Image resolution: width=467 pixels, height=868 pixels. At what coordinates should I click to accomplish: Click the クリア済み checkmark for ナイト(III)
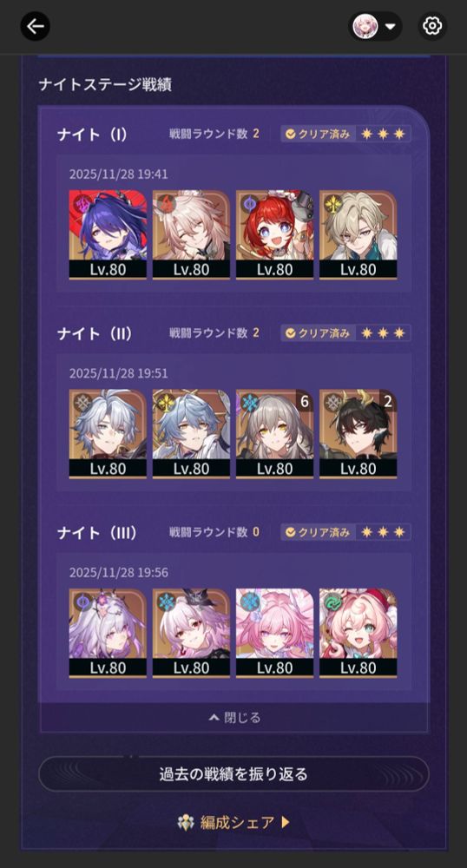(x=291, y=533)
